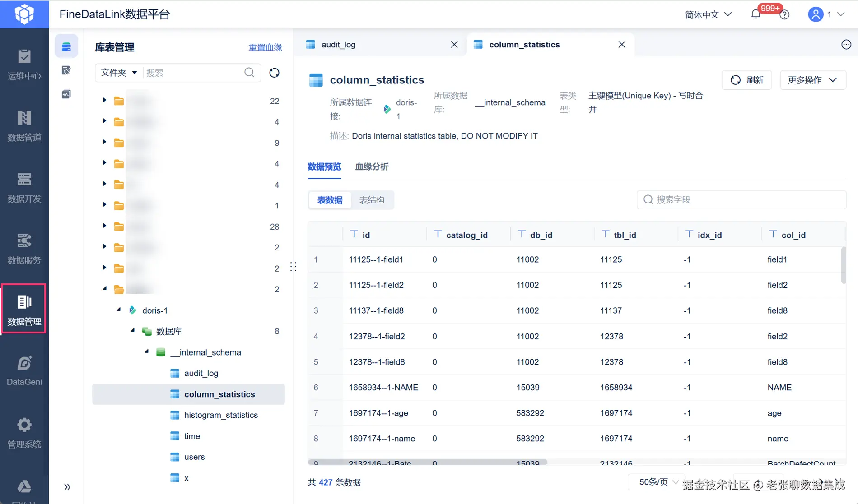Switch to the column_statistics tab
This screenshot has width=858, height=504.
tap(550, 44)
